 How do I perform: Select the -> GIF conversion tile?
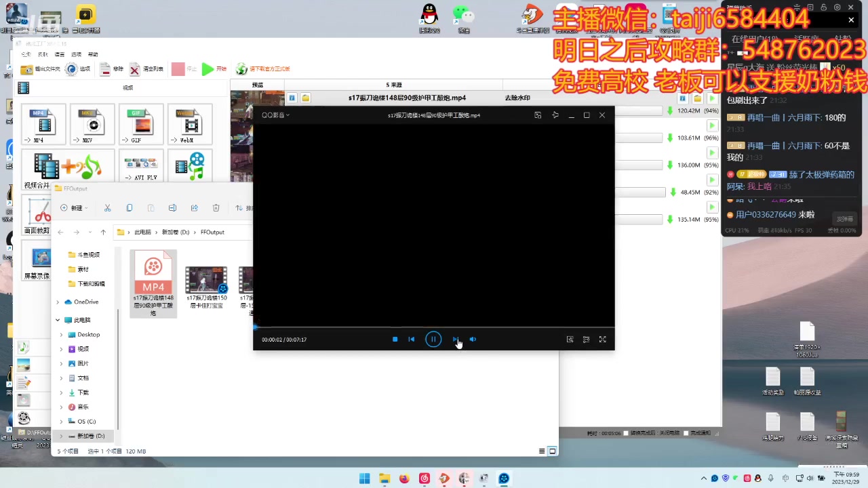[141, 124]
